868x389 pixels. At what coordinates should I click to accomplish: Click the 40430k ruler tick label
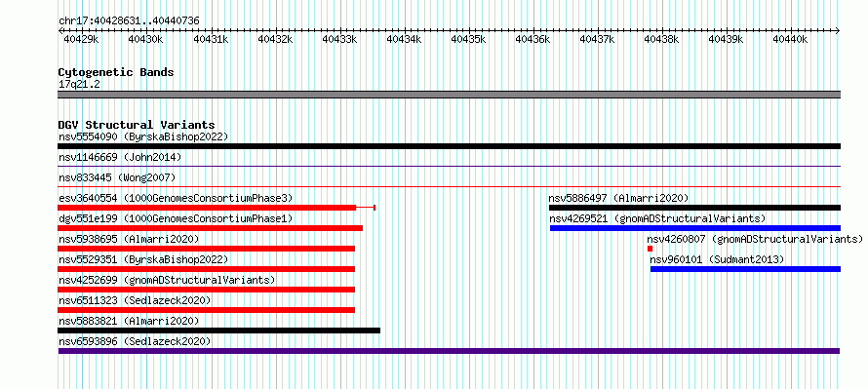tap(145, 39)
